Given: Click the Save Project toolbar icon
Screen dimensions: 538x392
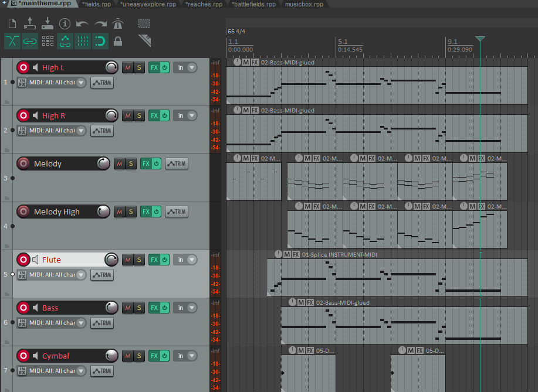Looking at the screenshot, I should pyautogui.click(x=48, y=23).
